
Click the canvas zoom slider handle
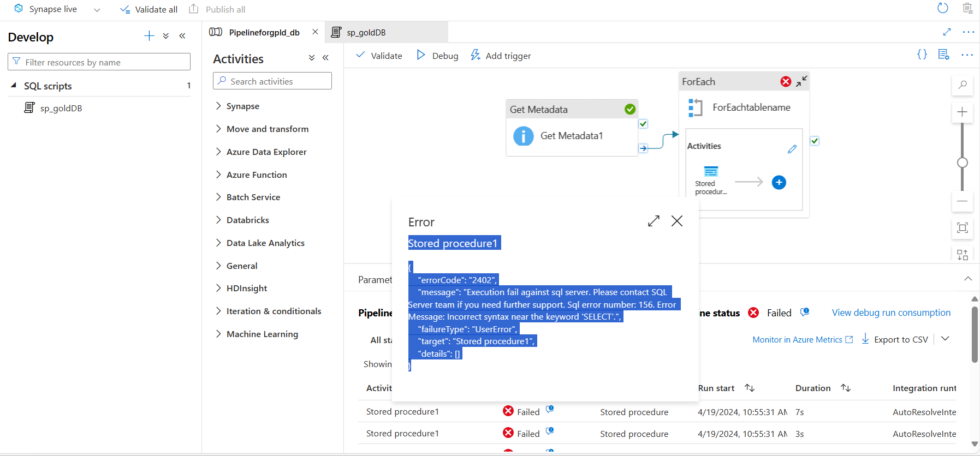963,163
